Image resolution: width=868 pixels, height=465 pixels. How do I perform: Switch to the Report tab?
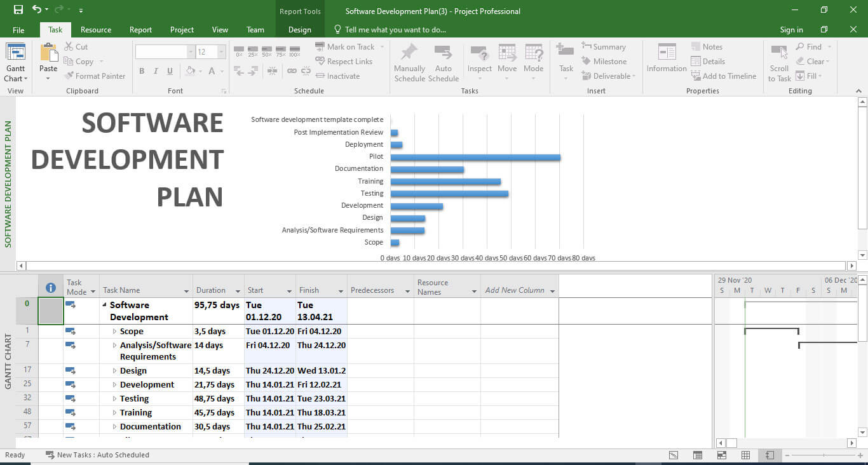(140, 30)
